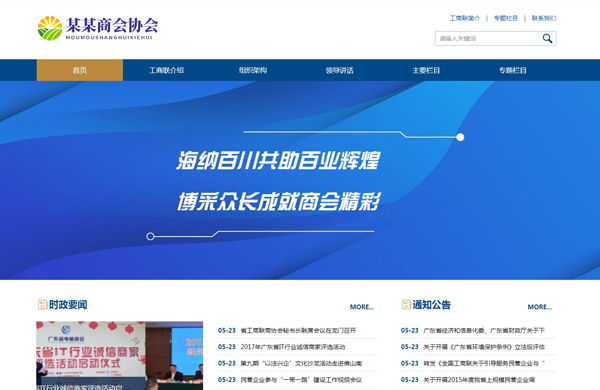Open the 工商联简介 top link
Viewport: 600px width, 390px height.
[465, 18]
